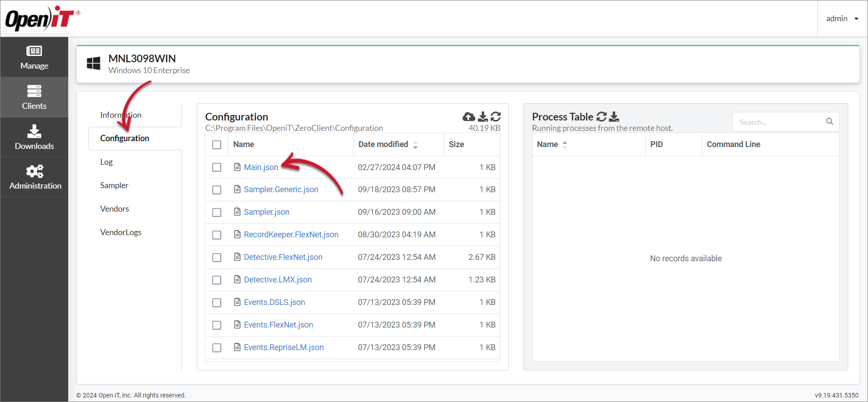The width and height of the screenshot is (868, 402).
Task: Click the download configuration icon
Action: click(483, 117)
